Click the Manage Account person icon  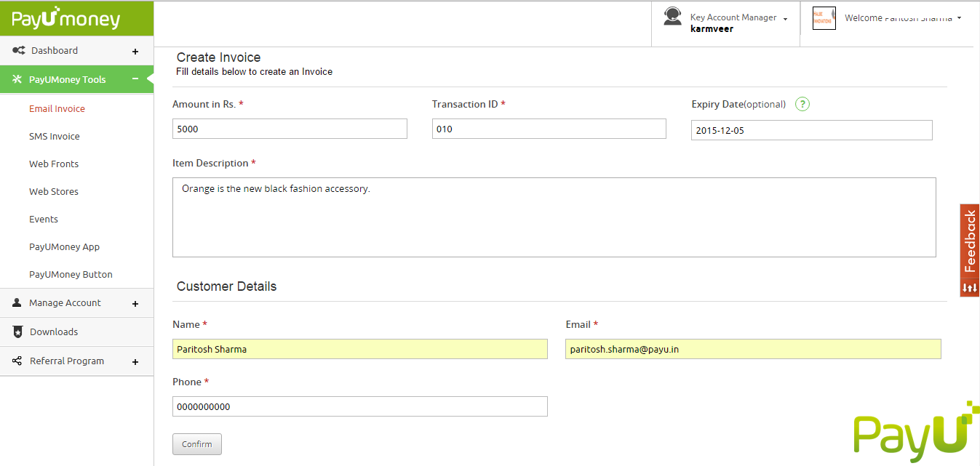(x=17, y=302)
